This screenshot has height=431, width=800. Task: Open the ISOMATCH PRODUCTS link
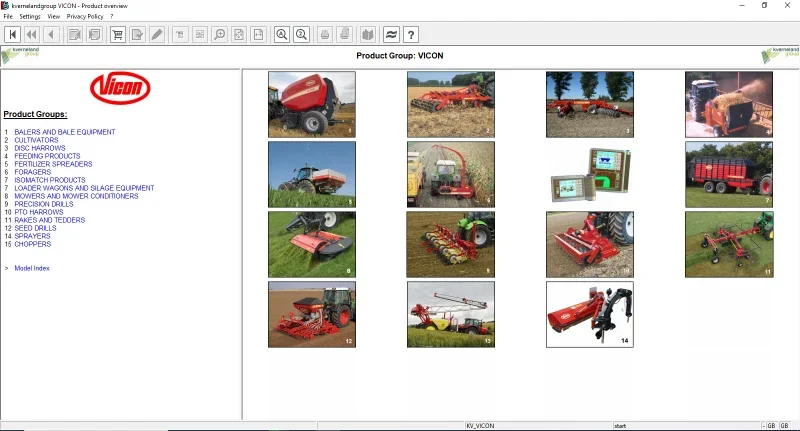[x=50, y=180]
